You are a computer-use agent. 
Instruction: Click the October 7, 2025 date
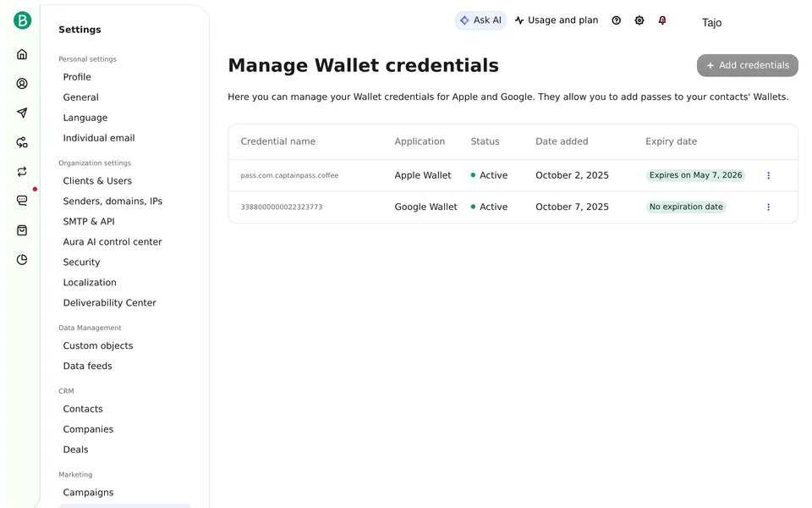572,207
